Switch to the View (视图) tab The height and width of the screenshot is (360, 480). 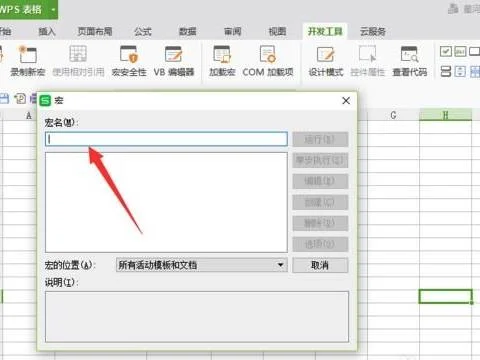click(277, 32)
